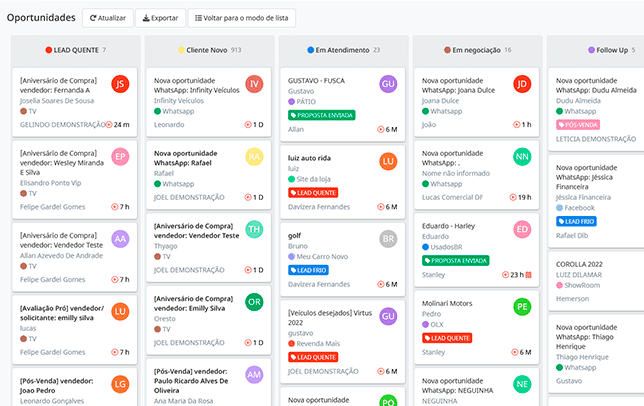This screenshot has width=644, height=406.
Task: Click the GU avatar on Virtus 2022 card
Action: tap(388, 317)
